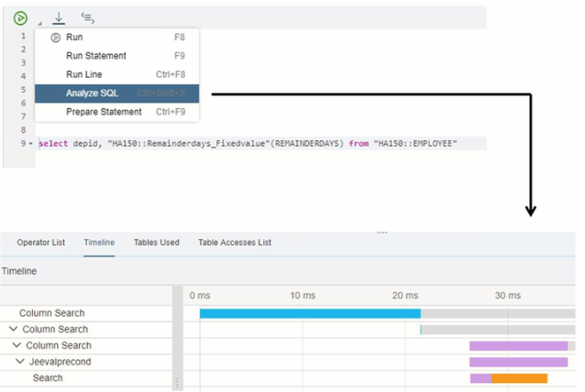
Task: Click the green Run button in toolbar
Action: (20, 17)
